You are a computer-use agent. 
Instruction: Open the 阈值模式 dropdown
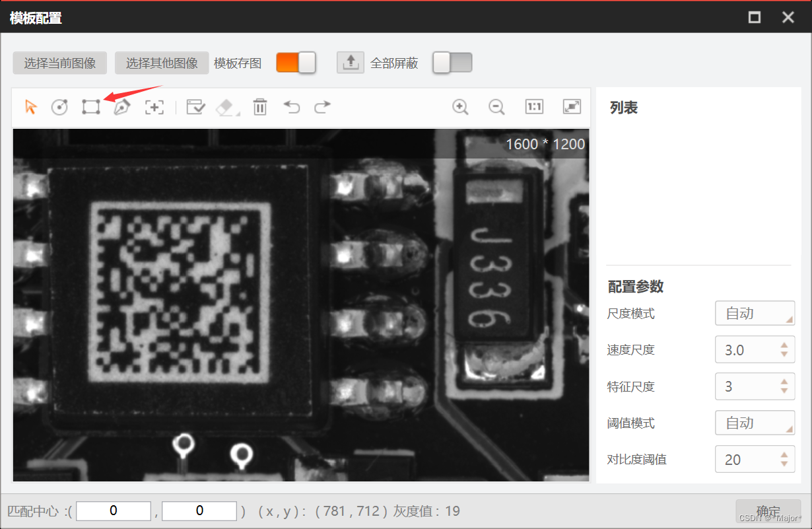[x=755, y=423]
